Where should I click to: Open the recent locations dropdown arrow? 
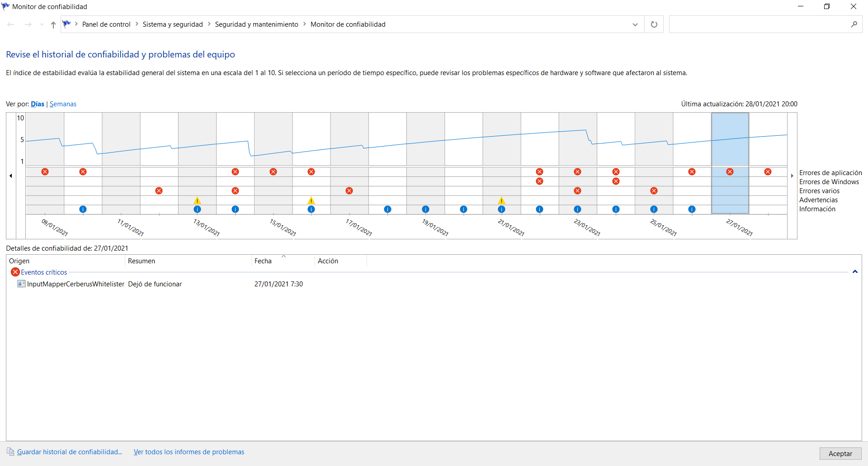[42, 25]
